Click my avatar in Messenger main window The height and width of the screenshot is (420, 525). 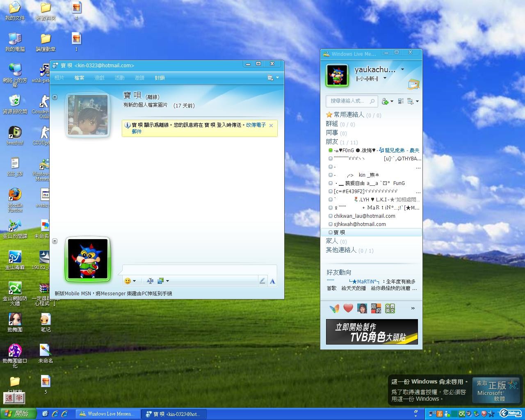click(x=337, y=75)
